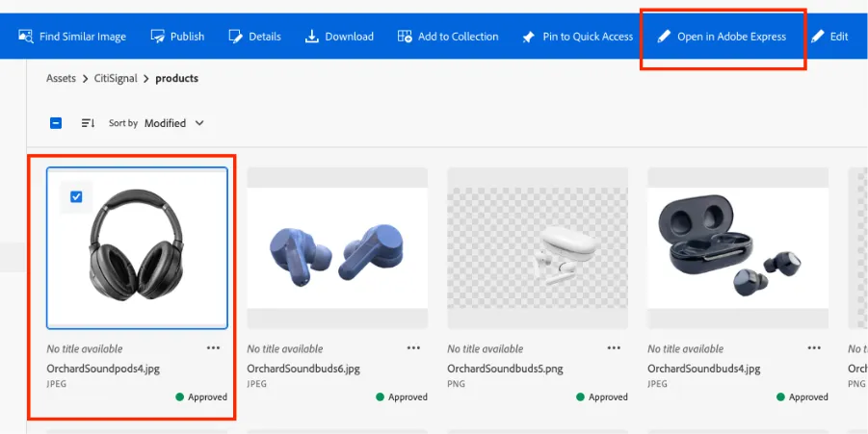This screenshot has width=868, height=434.
Task: Select the white earbuds case thumbnail
Action: (538, 247)
